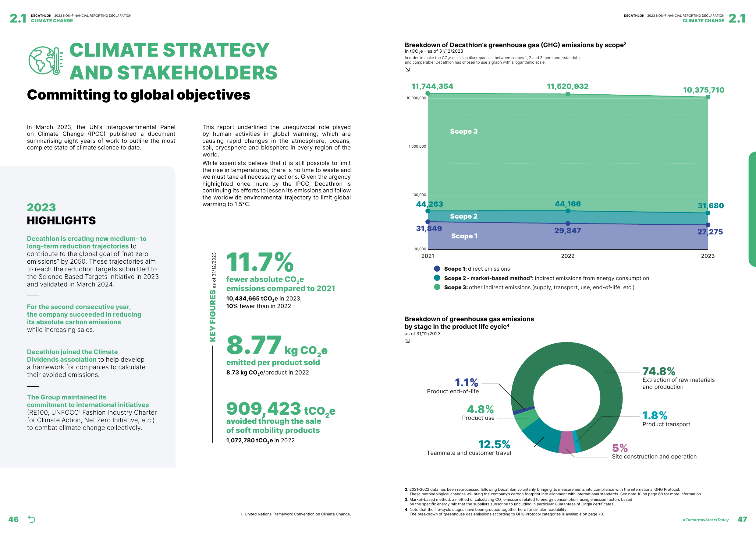Image resolution: width=756 pixels, height=534 pixels.
Task: Click the arrow icon above the life cycle donut chart
Action: (x=407, y=341)
